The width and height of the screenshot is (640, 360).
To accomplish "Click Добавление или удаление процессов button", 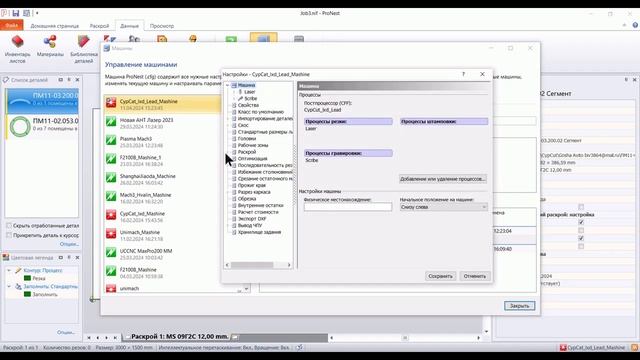I will click(x=443, y=179).
